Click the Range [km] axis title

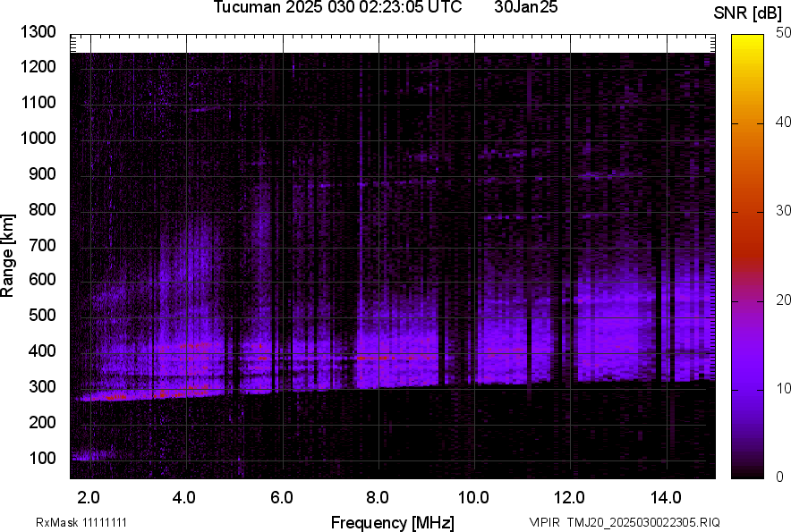(x=8, y=256)
